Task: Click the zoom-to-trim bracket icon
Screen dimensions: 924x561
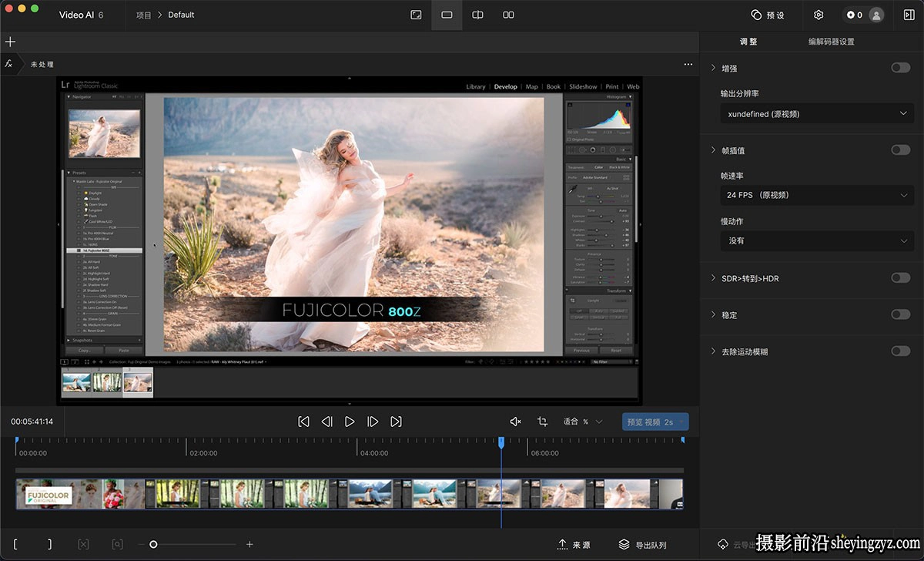Action: coord(117,544)
